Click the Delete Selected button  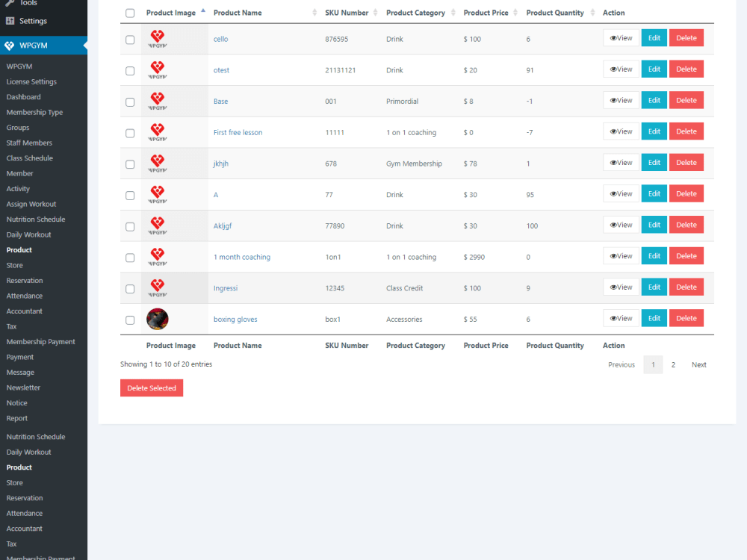(152, 388)
